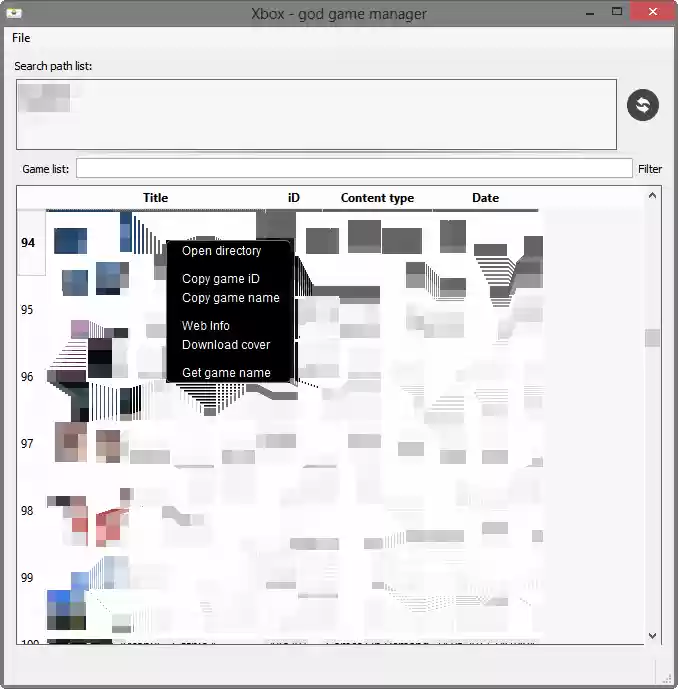Click the application icon in title bar
This screenshot has height=689, width=678.
coord(14,13)
